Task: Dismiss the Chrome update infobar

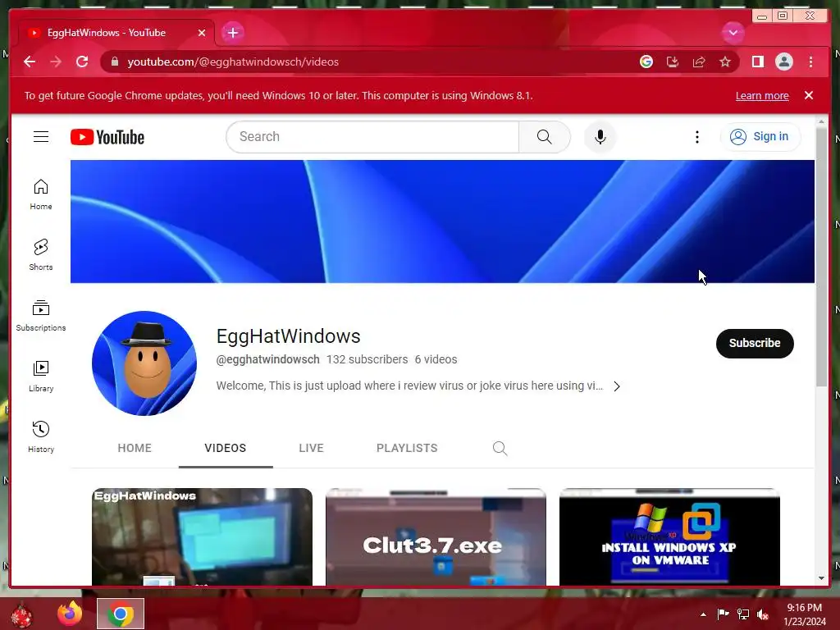Action: point(808,95)
